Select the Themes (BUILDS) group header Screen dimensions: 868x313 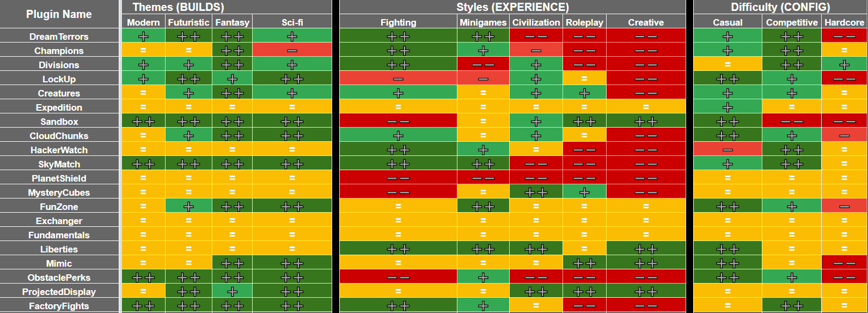pyautogui.click(x=179, y=7)
